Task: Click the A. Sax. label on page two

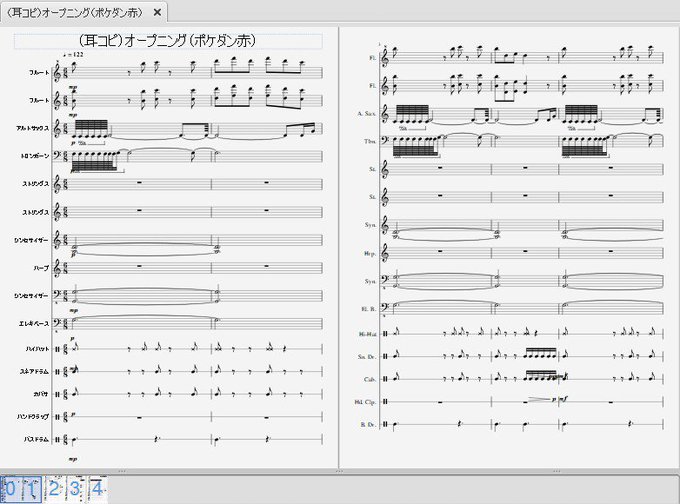Action: pos(366,114)
